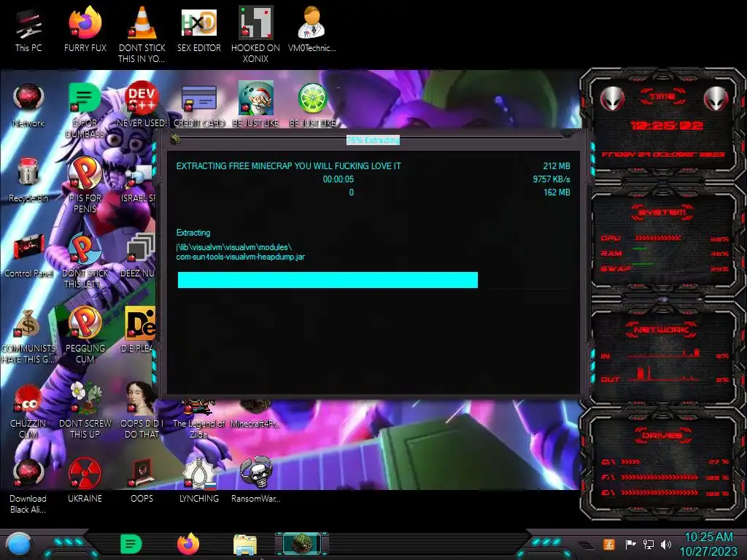Open File Explorer from the taskbar
The height and width of the screenshot is (560, 747).
pyautogui.click(x=245, y=544)
